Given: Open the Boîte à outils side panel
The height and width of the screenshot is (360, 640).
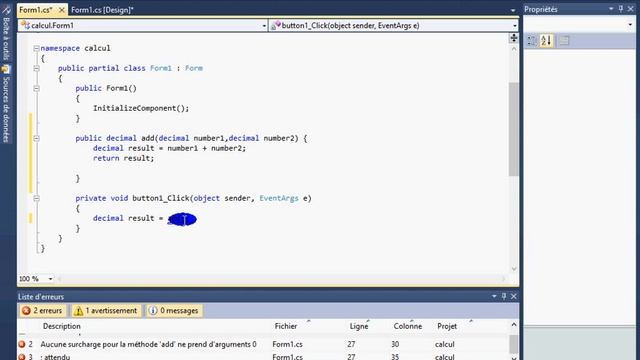Looking at the screenshot, I should pos(6,33).
